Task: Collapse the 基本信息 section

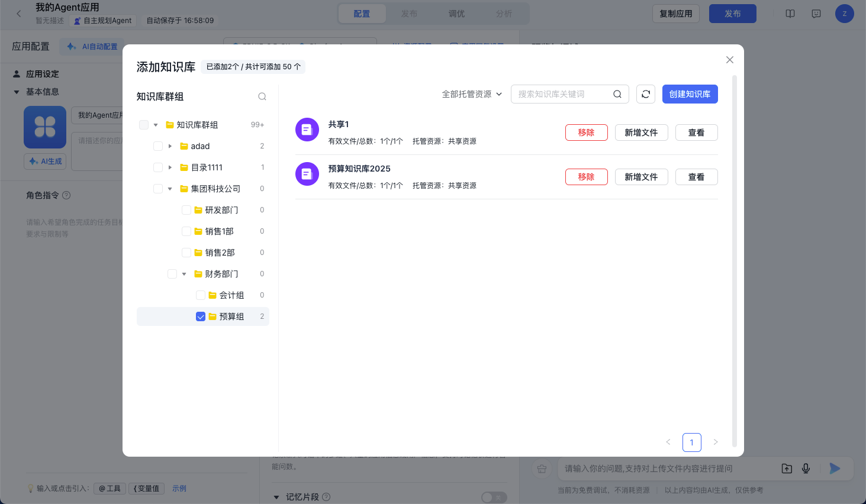Action: click(17, 92)
